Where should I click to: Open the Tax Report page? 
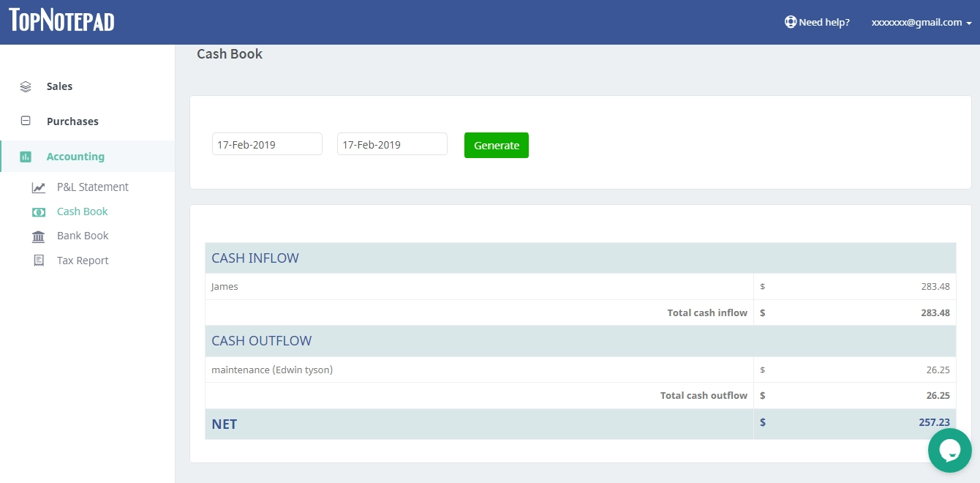[x=83, y=260]
